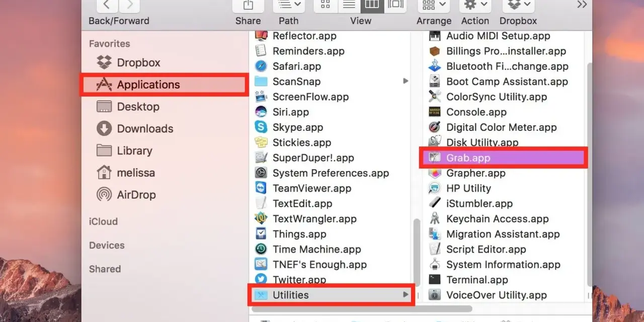Image resolution: width=644 pixels, height=322 pixels.
Task: Select the SuperDuper!.app icon
Action: (x=261, y=158)
